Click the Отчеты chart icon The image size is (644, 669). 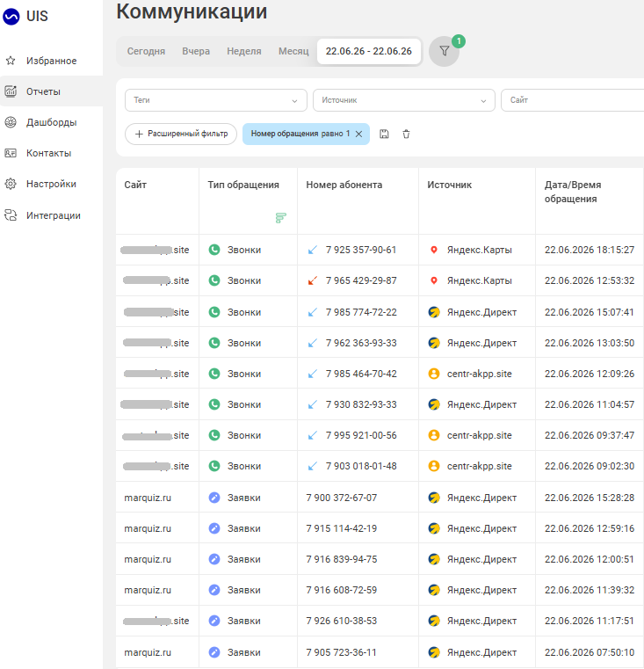[x=11, y=91]
